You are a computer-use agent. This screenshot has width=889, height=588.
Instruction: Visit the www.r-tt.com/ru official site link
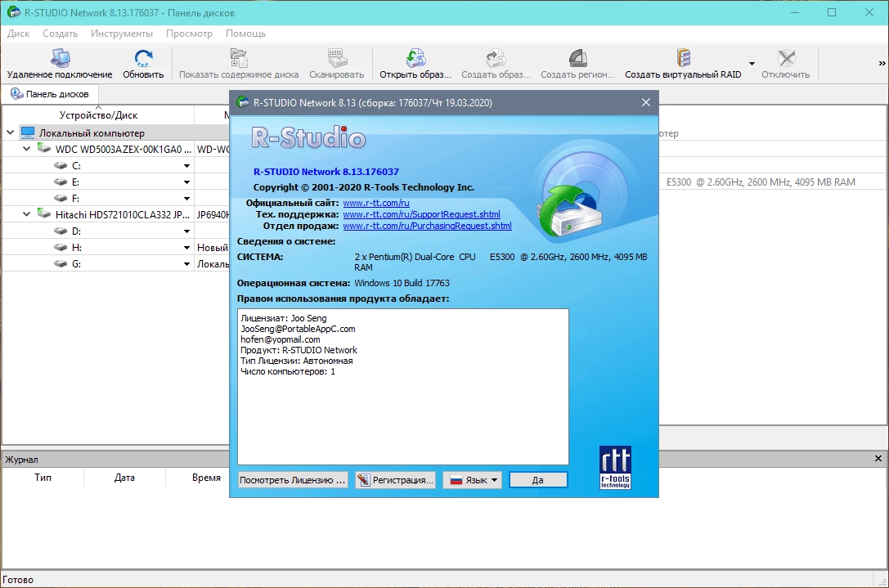(x=376, y=203)
